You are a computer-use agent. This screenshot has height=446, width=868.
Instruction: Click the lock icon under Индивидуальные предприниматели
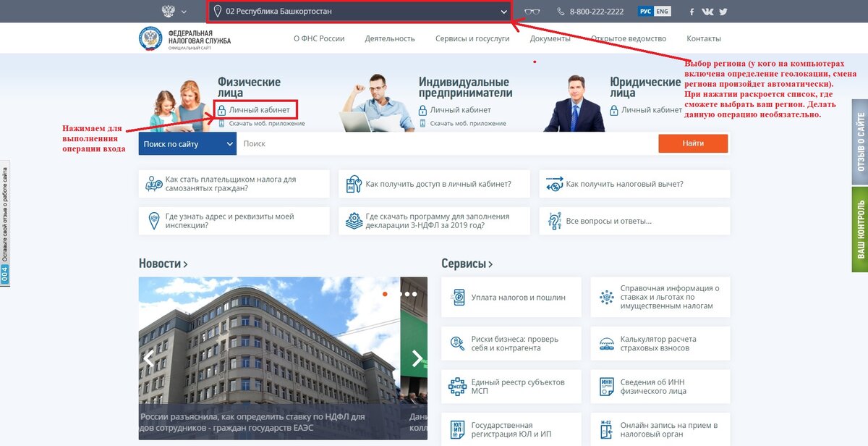pyautogui.click(x=422, y=110)
